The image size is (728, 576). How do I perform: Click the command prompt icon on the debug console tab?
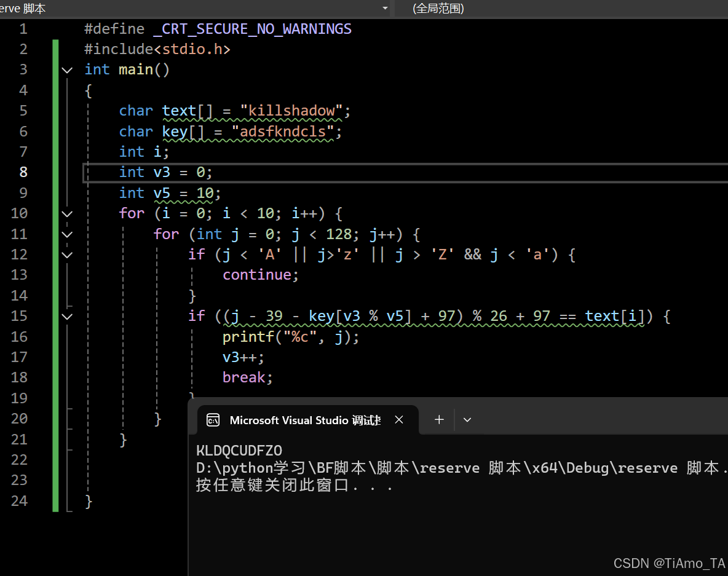click(213, 420)
